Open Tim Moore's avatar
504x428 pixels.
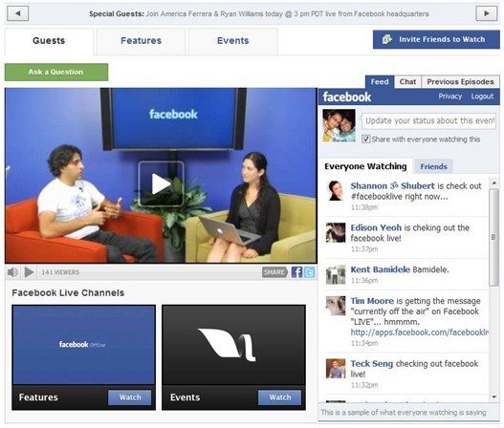pyautogui.click(x=336, y=306)
